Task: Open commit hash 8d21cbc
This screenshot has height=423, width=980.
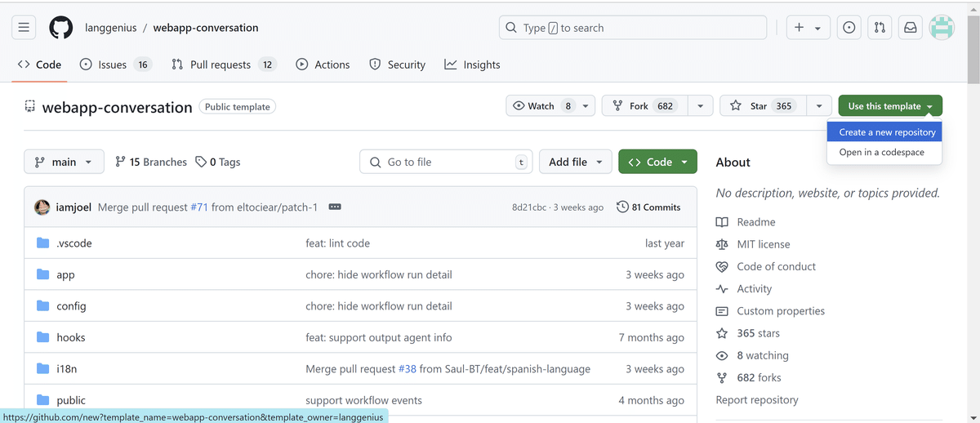Action: coord(528,207)
